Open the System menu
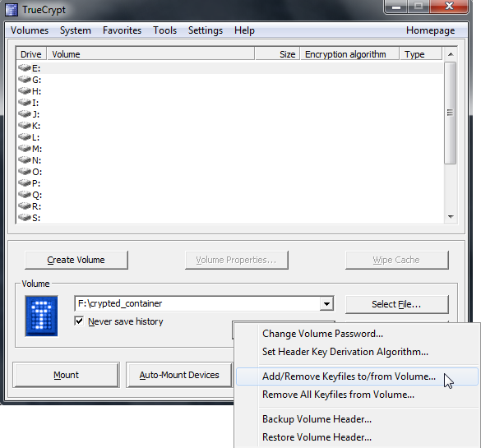 (76, 30)
